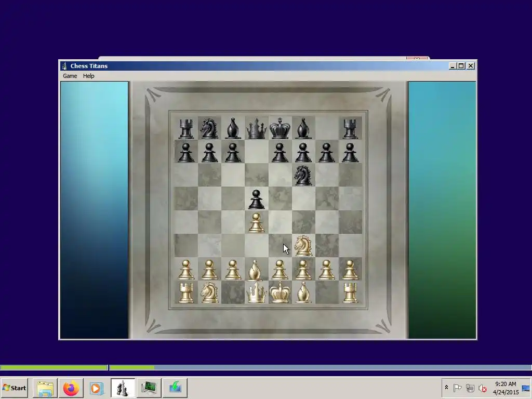The image size is (532, 399).
Task: Select the white pawn on a2
Action: tap(186, 270)
